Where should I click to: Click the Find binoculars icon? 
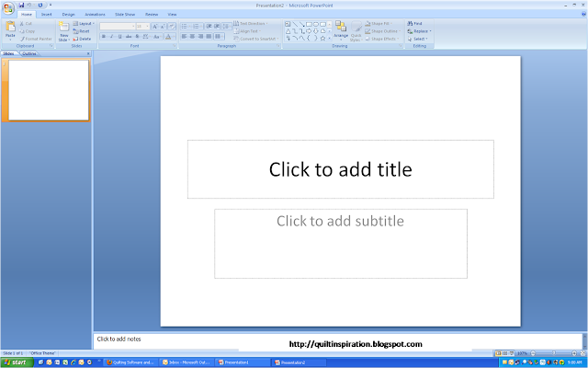point(410,23)
